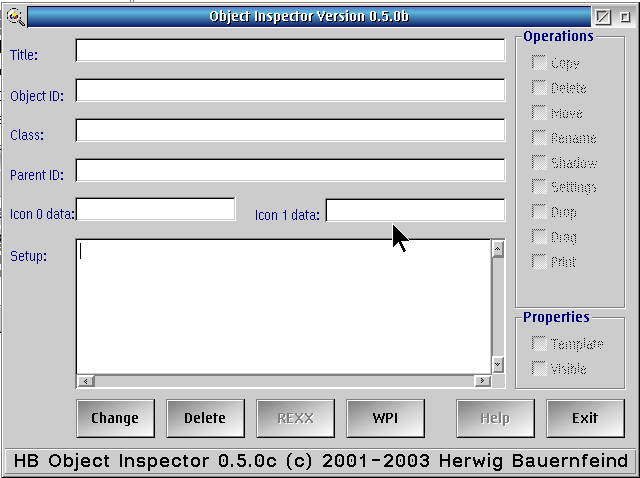Image resolution: width=640 pixels, height=478 pixels.
Task: Toggle the Visible property checkbox
Action: click(540, 369)
